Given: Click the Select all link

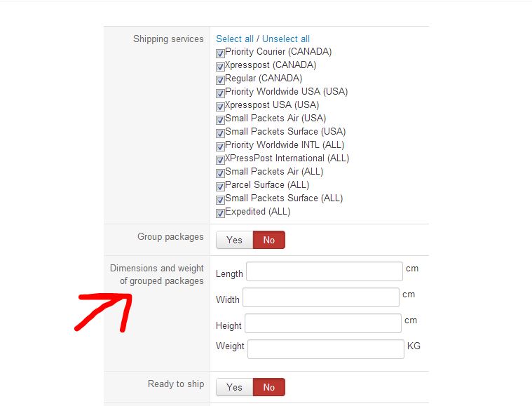Looking at the screenshot, I should pos(234,39).
